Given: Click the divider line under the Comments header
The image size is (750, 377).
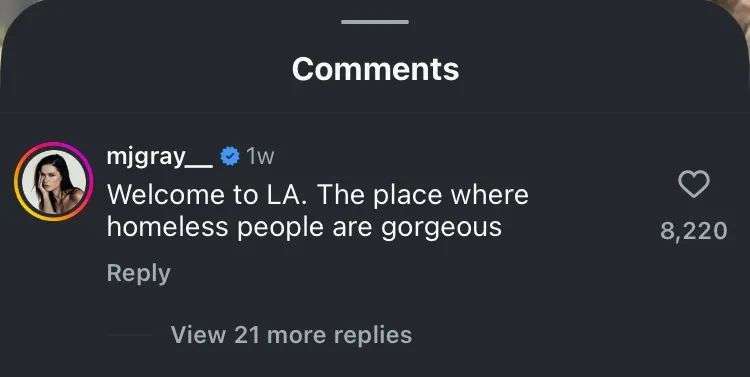Looking at the screenshot, I should click(x=375, y=113).
